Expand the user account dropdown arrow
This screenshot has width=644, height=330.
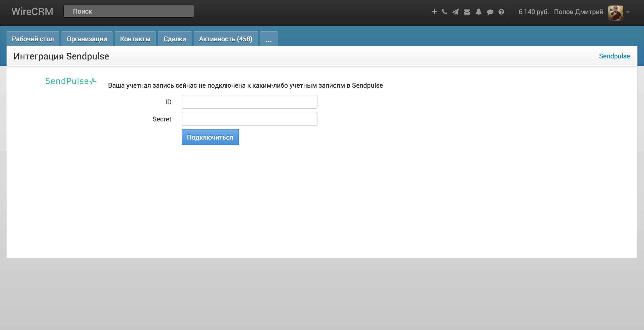pos(628,12)
